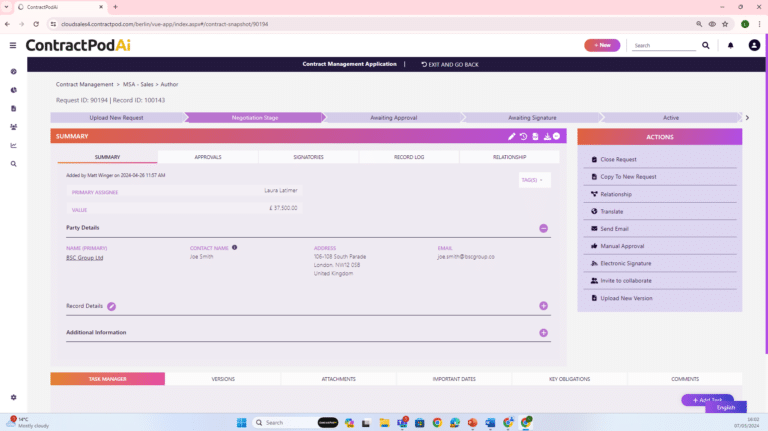Screen dimensions: 768x431
Task: Select the Task Manager tab
Action: point(107,379)
